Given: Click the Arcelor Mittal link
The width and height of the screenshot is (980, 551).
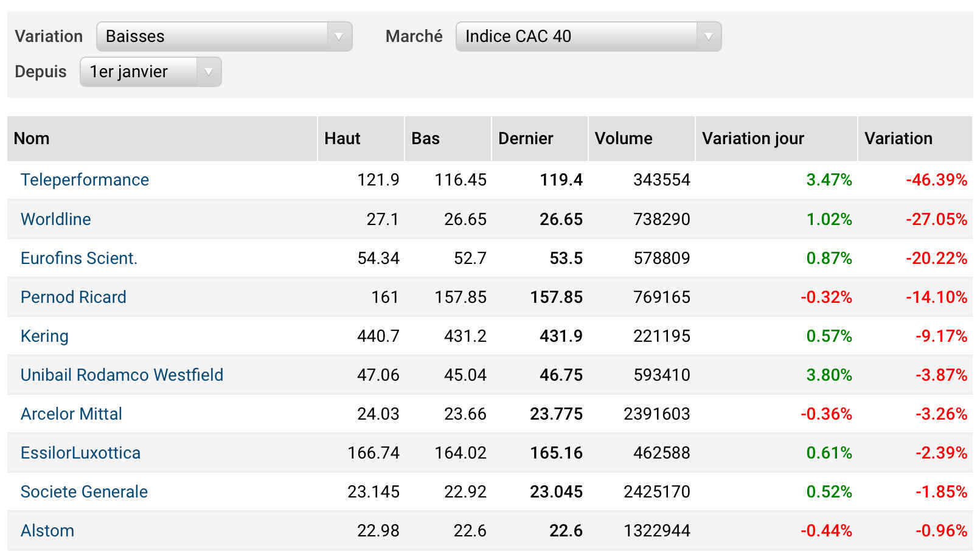Looking at the screenshot, I should [71, 414].
